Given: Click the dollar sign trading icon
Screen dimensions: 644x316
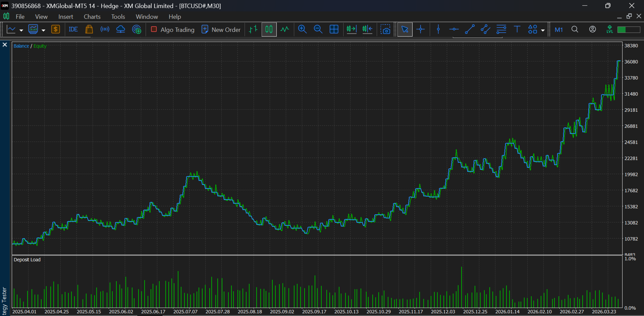Looking at the screenshot, I should coord(56,30).
